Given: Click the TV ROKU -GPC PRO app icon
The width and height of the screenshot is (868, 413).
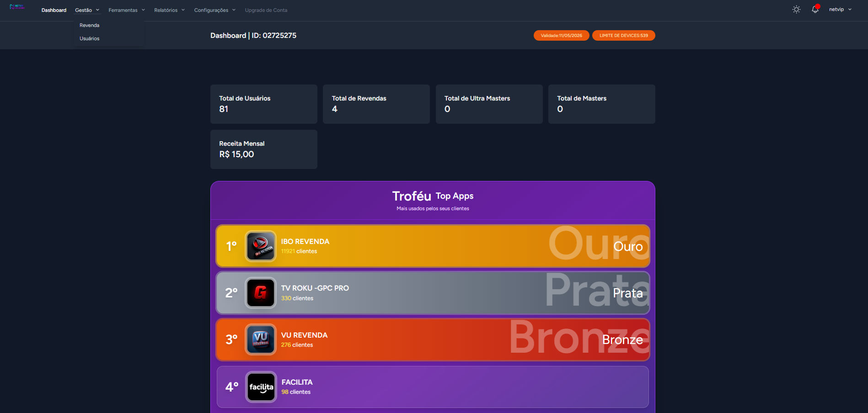Looking at the screenshot, I should coord(261,293).
